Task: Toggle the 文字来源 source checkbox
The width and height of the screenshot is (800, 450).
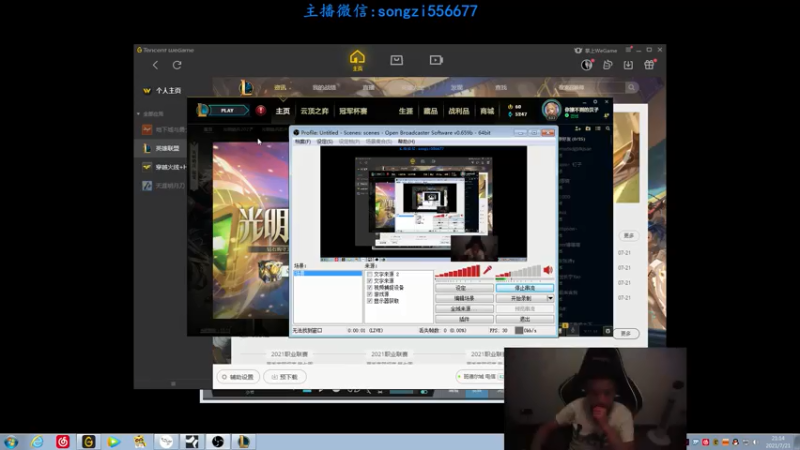Action: (369, 281)
